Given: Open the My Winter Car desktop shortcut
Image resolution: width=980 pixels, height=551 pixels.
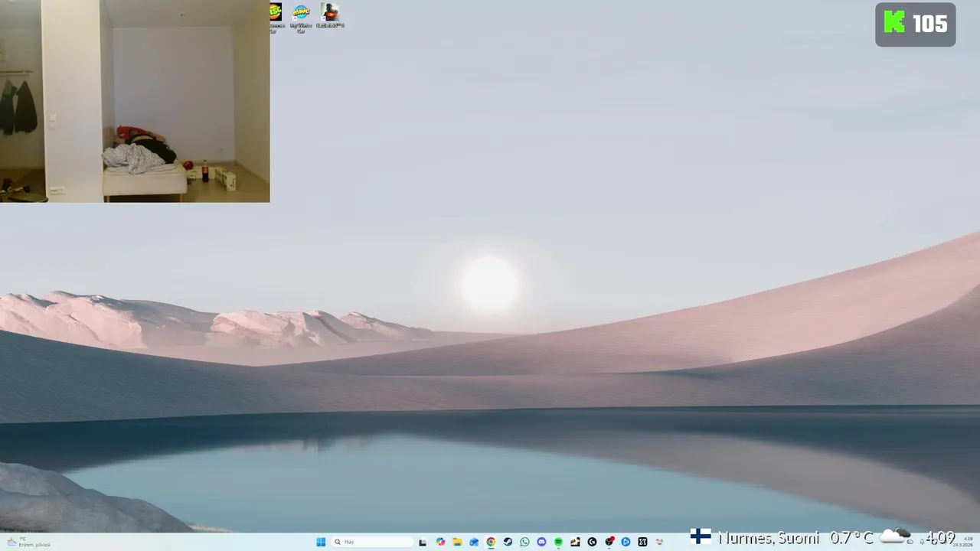Looking at the screenshot, I should pyautogui.click(x=301, y=18).
